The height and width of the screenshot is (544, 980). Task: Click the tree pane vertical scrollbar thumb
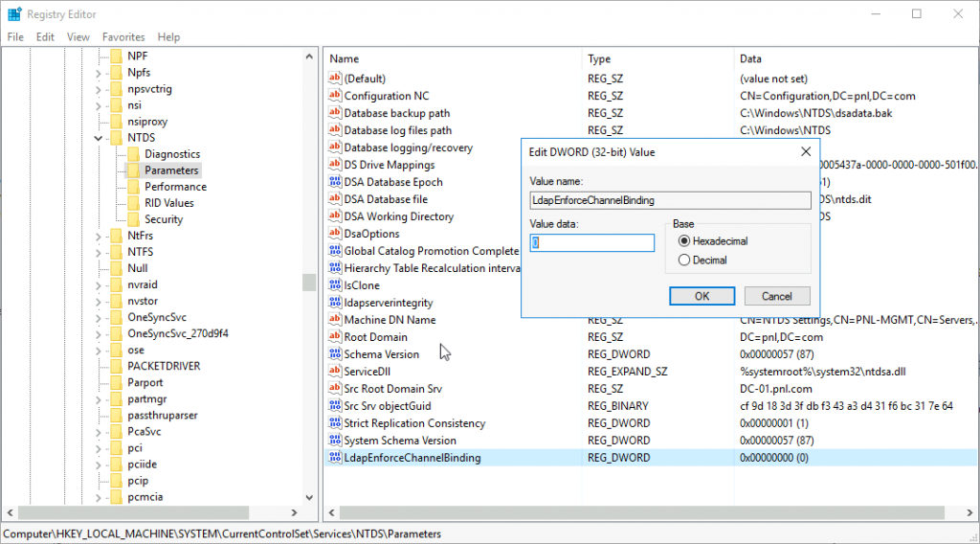pyautogui.click(x=309, y=283)
